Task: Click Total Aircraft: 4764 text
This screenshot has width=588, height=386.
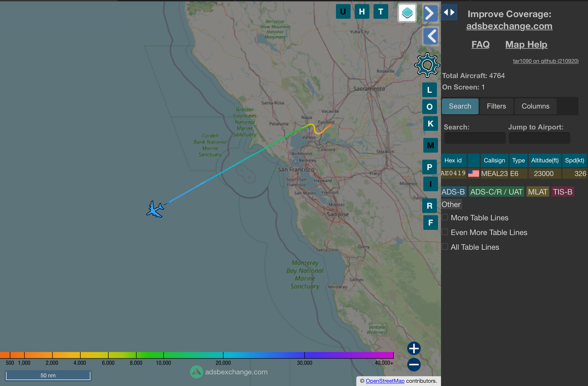Action: pos(473,76)
